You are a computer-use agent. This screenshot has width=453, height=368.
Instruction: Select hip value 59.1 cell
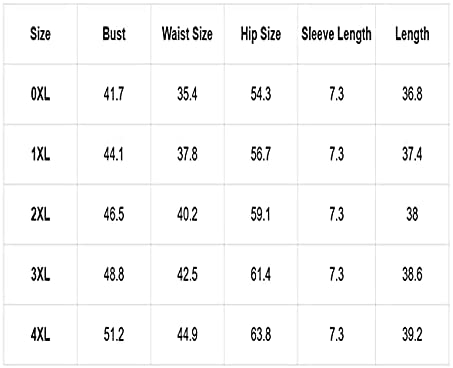coord(260,214)
